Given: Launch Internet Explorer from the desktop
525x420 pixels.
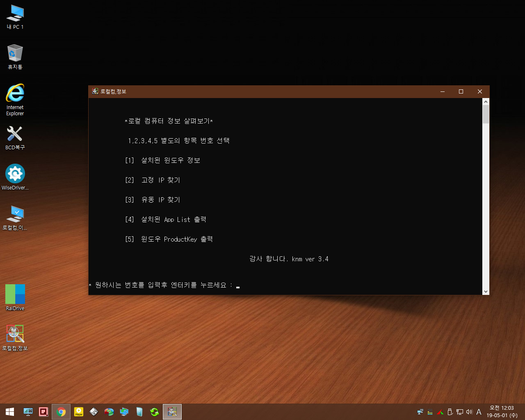Looking at the screenshot, I should pos(15,100).
